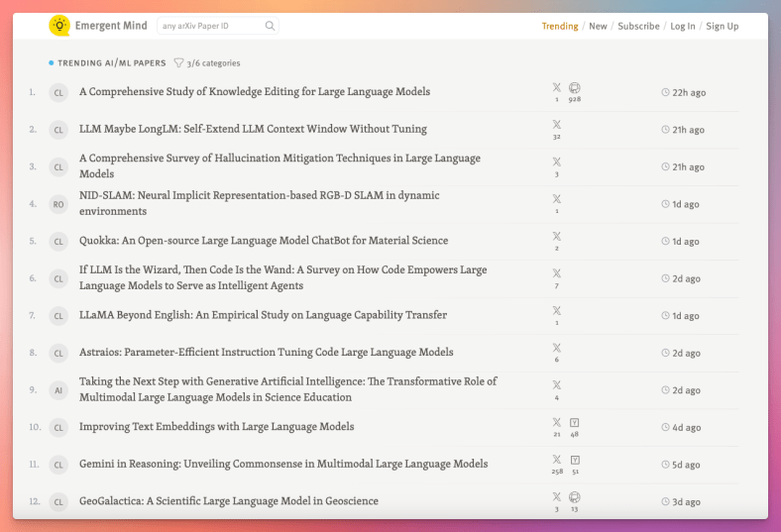Open X mentions for LLM Maybe LongLM
This screenshot has height=532, width=781.
[x=556, y=125]
